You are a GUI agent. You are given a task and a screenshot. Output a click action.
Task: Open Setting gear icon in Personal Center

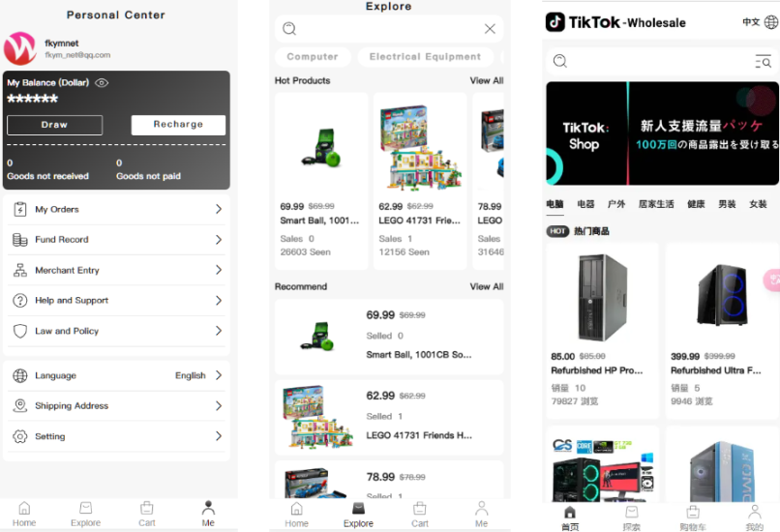click(x=20, y=436)
